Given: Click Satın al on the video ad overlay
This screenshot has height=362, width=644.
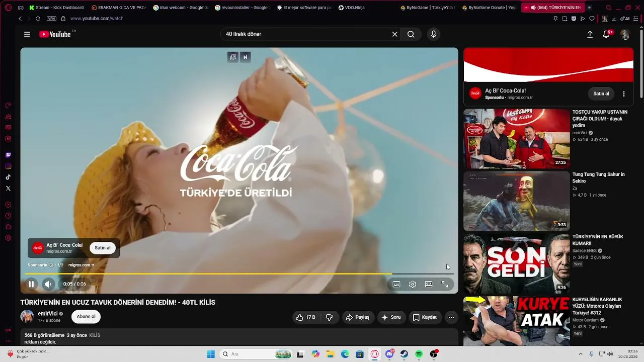Looking at the screenshot, I should click(x=103, y=248).
